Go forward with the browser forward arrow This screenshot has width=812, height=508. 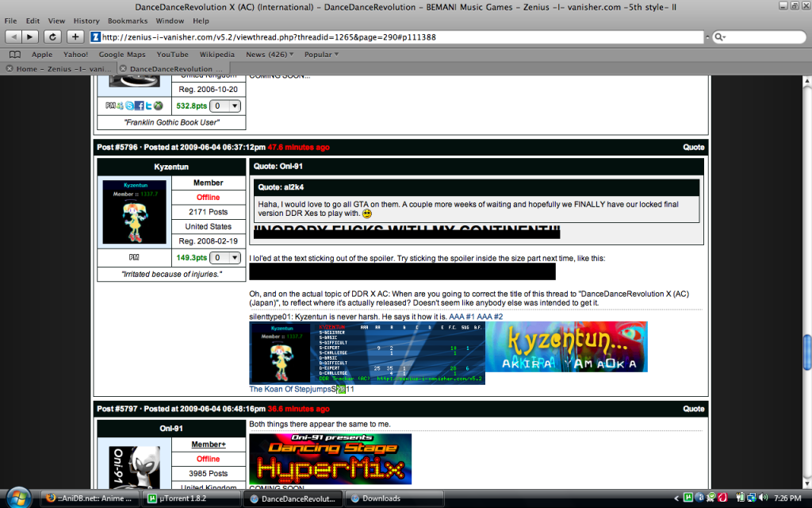coord(30,37)
